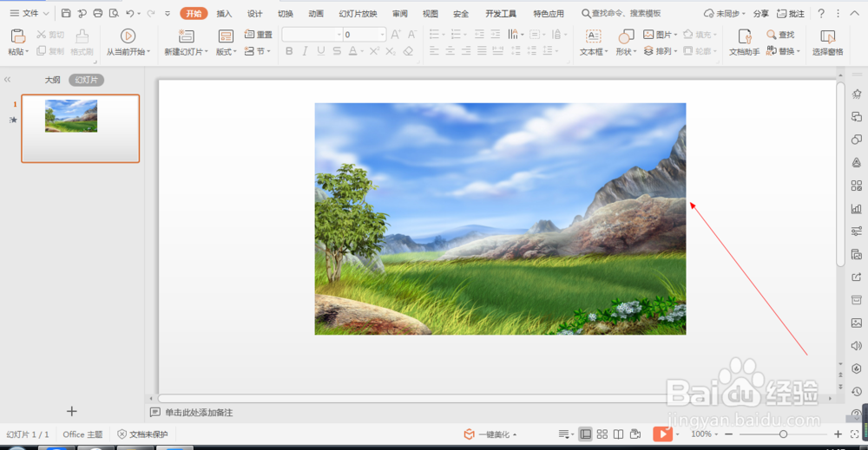Click the Paste clipboard icon
This screenshot has width=868, height=450.
(x=17, y=36)
